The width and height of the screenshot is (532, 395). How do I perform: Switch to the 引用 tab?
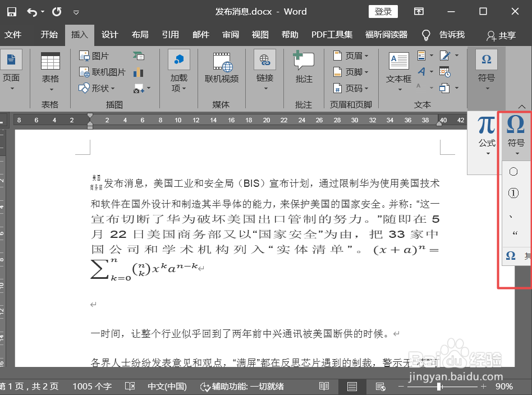[x=171, y=35]
